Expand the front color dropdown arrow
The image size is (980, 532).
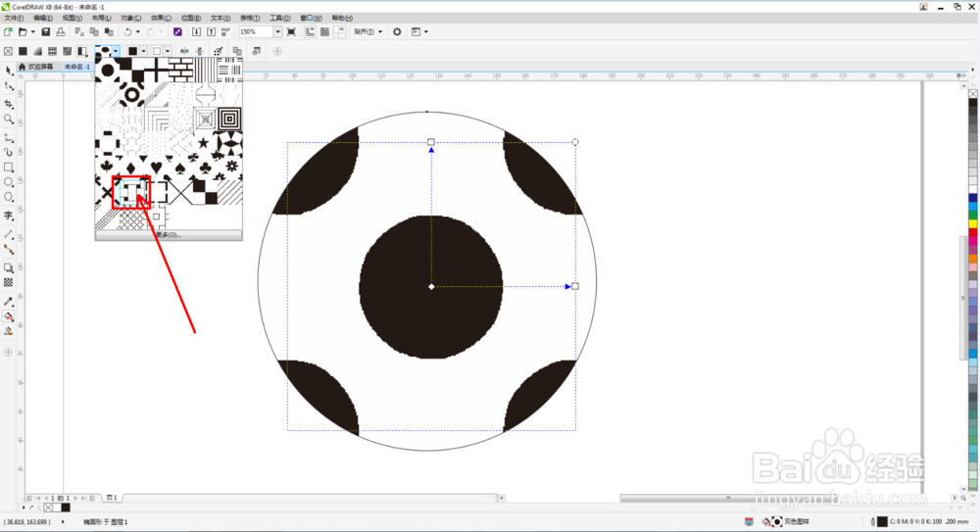143,51
